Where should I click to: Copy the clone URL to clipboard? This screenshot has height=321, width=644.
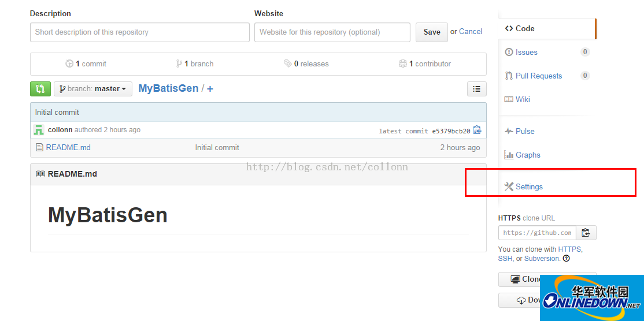[586, 233]
